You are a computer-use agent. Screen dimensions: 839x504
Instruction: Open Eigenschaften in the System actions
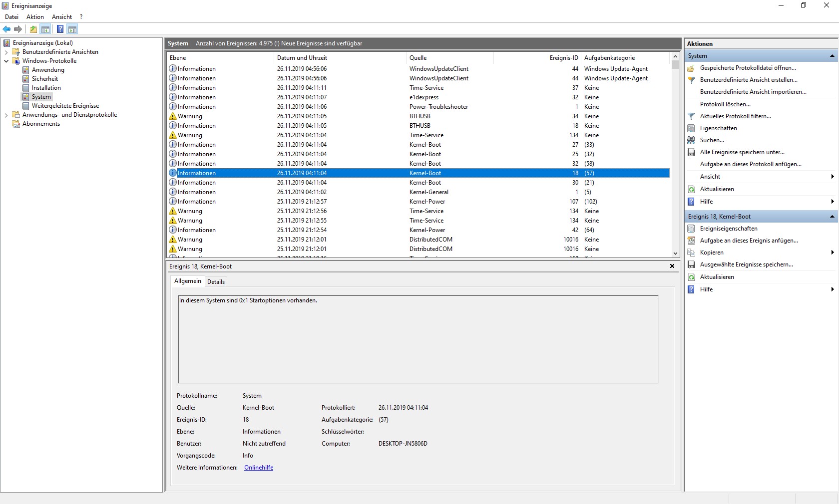pos(719,128)
